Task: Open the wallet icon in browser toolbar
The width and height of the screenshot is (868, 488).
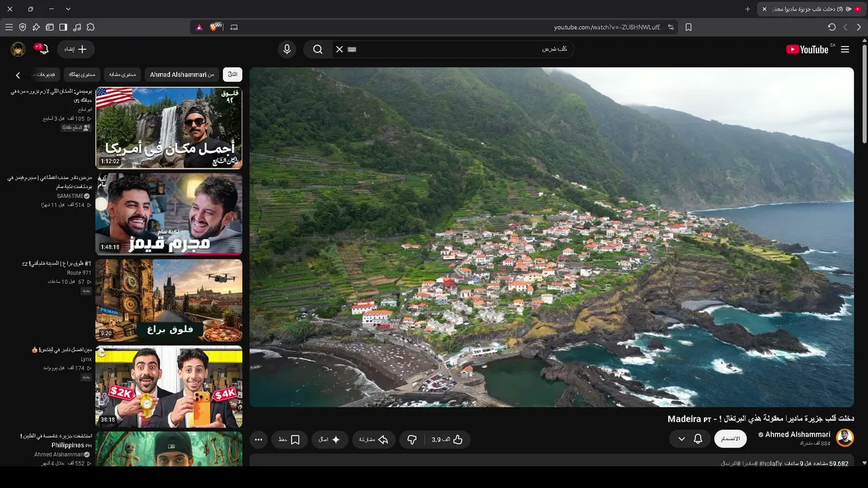Action: (x=50, y=27)
